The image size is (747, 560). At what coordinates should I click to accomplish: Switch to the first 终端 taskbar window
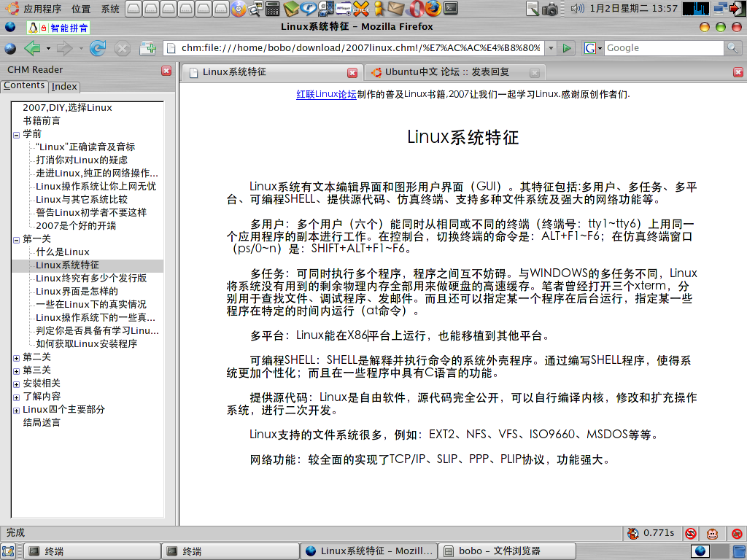pos(93,551)
